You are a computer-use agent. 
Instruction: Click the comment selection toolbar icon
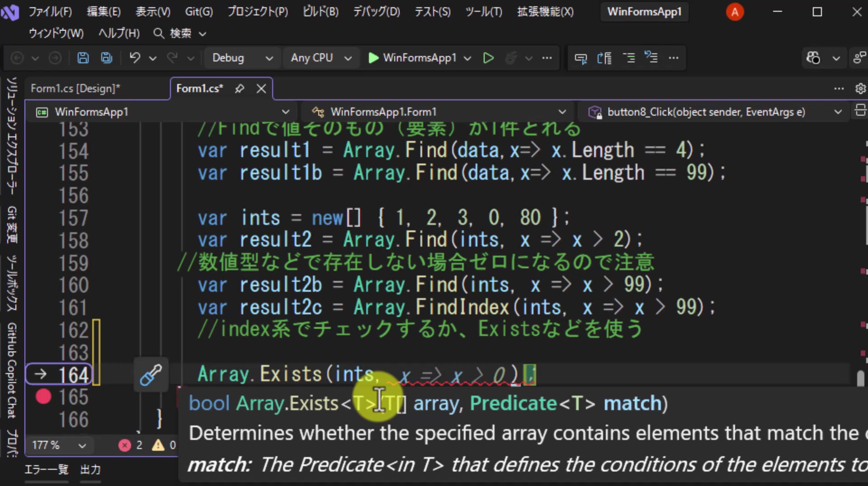[629, 58]
